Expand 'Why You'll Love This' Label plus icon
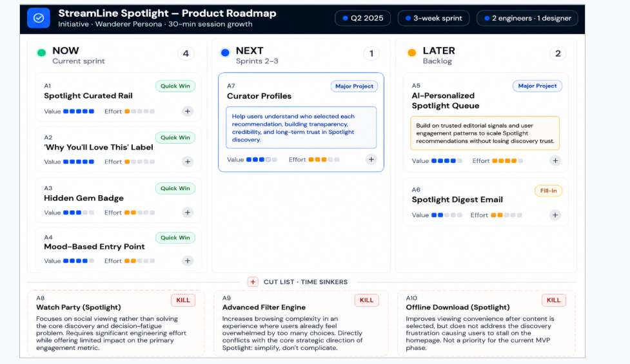 click(x=188, y=162)
